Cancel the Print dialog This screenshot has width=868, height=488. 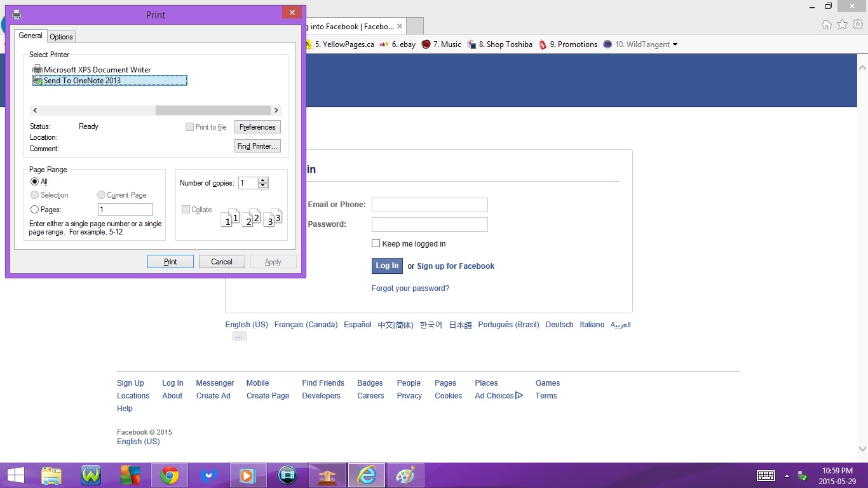click(x=222, y=262)
